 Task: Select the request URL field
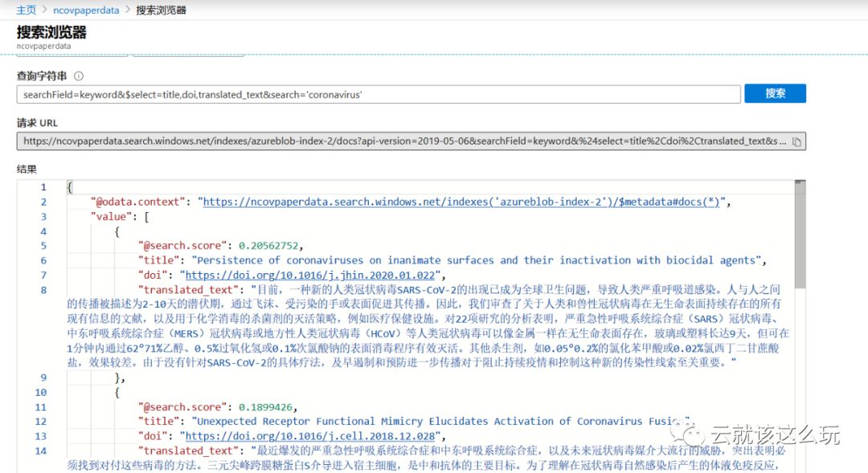(x=411, y=141)
